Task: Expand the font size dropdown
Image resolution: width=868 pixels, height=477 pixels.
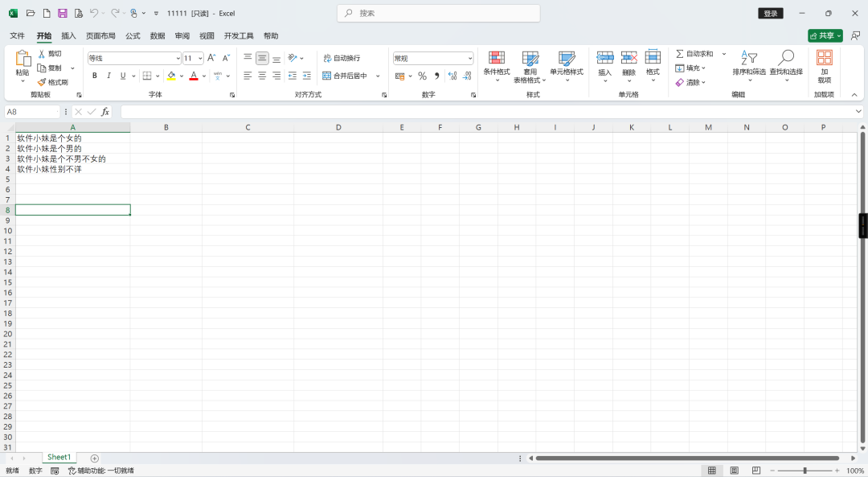Action: [x=200, y=59]
